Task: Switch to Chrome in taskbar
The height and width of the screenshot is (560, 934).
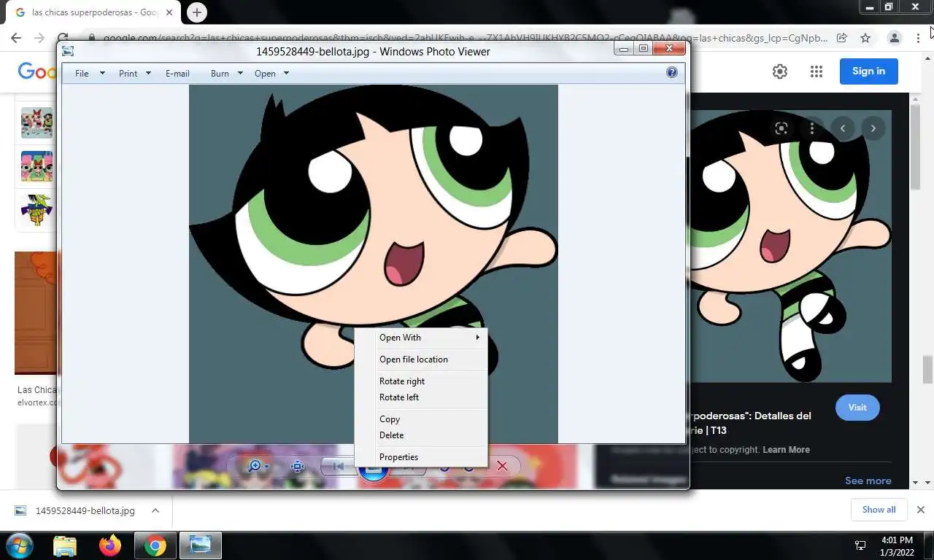Action: click(155, 545)
